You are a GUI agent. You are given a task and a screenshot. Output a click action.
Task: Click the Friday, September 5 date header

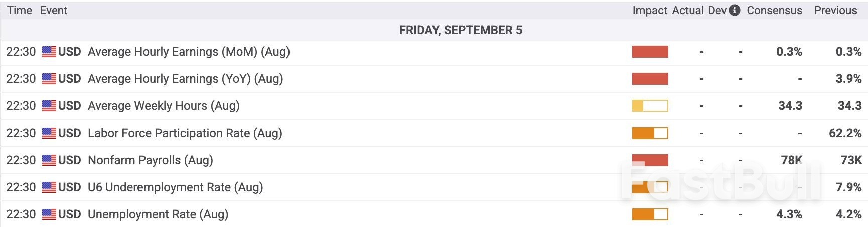[461, 30]
